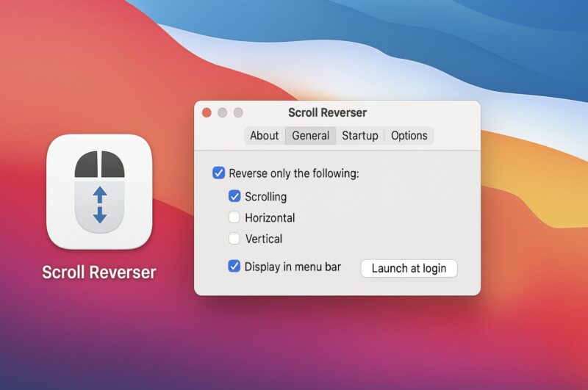Screen dimensions: 588x390
Task: Select the General tab
Action: [310, 136]
